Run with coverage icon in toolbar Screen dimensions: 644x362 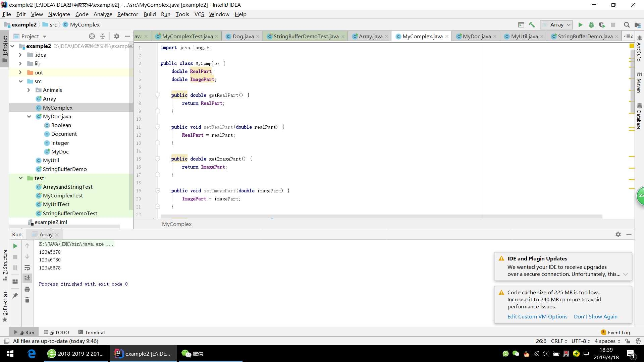(x=602, y=25)
